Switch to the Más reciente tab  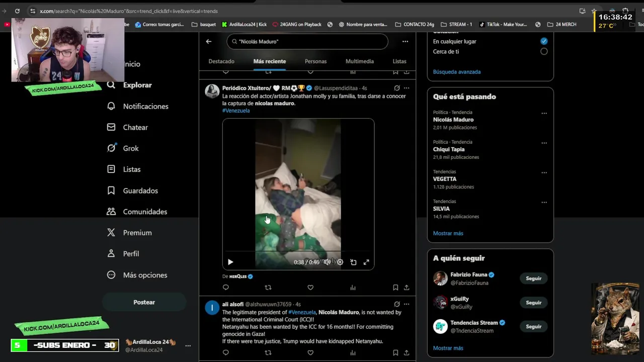tap(270, 61)
